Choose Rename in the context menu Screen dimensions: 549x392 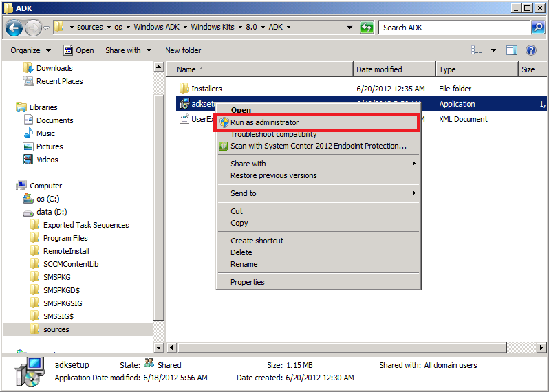(319, 264)
